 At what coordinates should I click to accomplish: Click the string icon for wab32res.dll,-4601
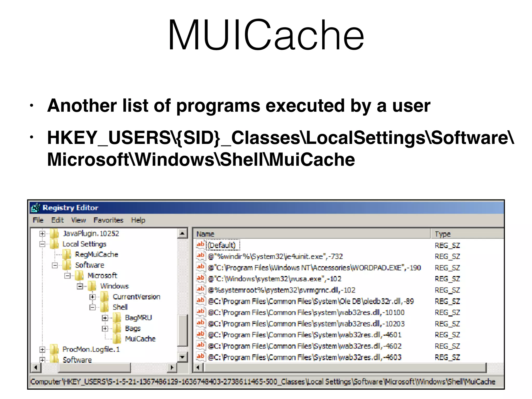tap(201, 335)
